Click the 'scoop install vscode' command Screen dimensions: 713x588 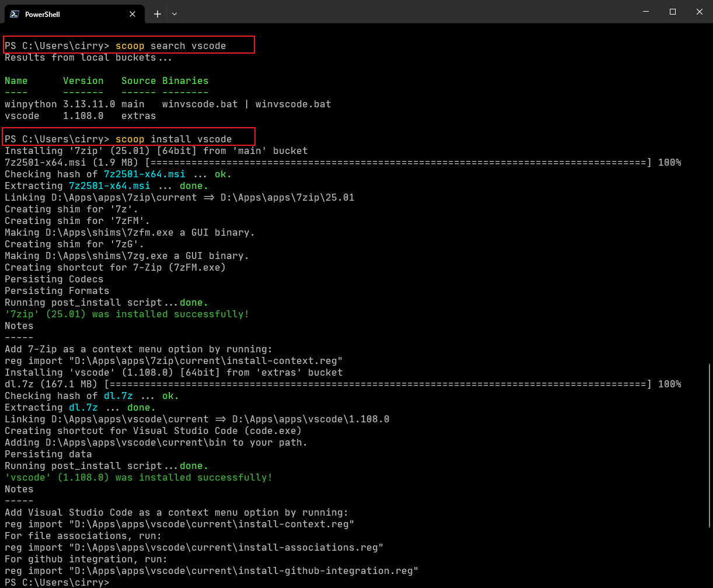[173, 139]
